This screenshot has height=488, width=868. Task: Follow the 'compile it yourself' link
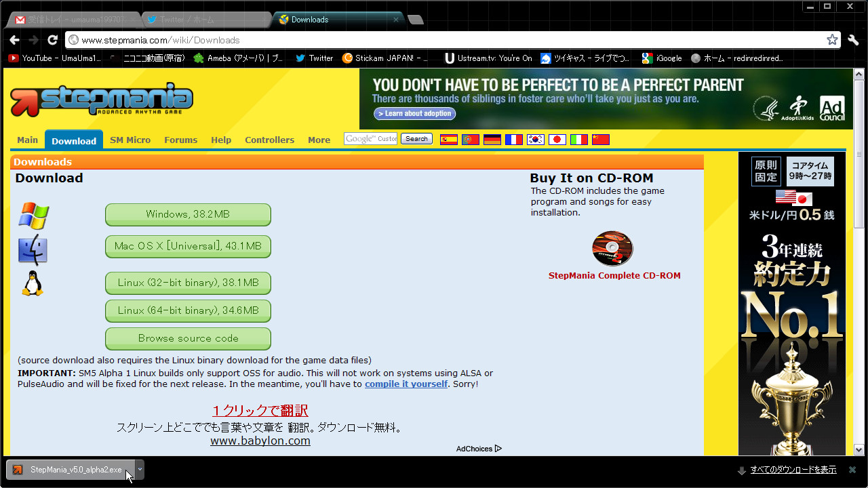(x=406, y=384)
